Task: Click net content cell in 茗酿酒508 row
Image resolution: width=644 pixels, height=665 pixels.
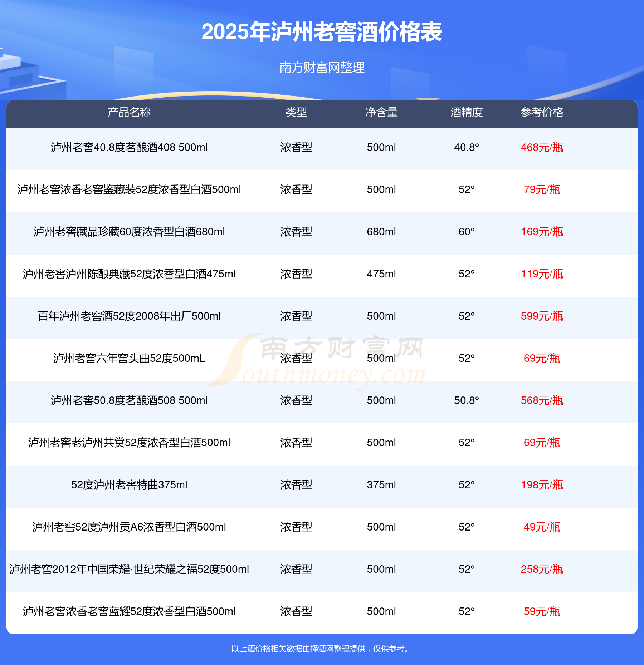Action: [x=381, y=400]
